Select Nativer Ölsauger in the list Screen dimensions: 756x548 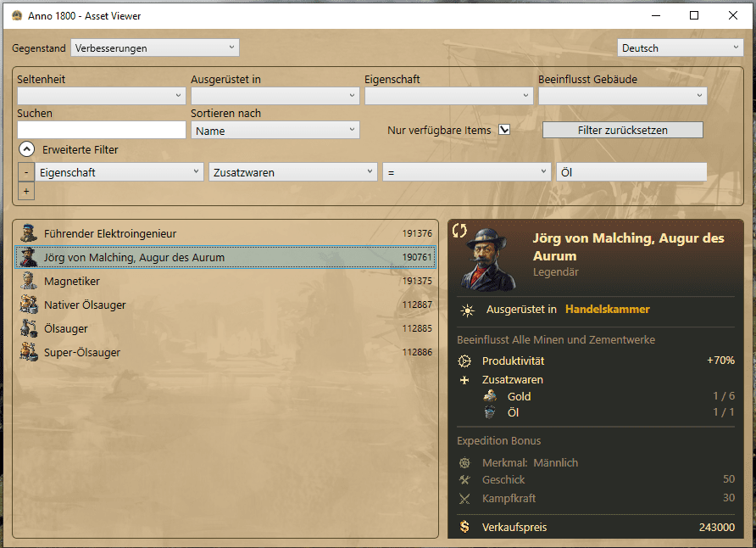point(225,305)
